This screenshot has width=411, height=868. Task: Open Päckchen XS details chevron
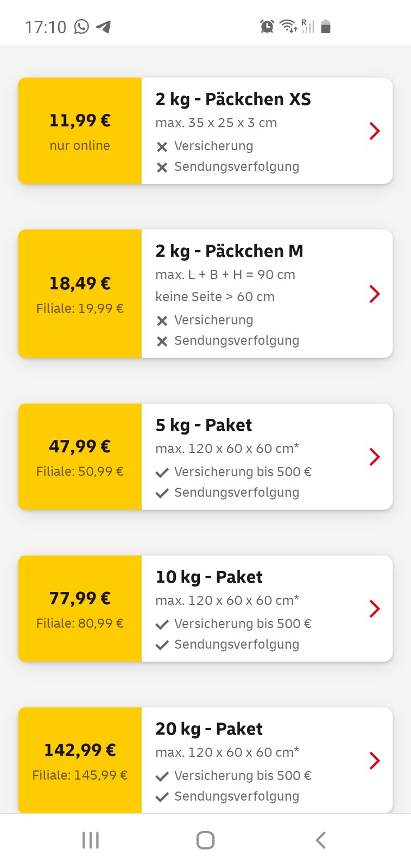pyautogui.click(x=375, y=131)
